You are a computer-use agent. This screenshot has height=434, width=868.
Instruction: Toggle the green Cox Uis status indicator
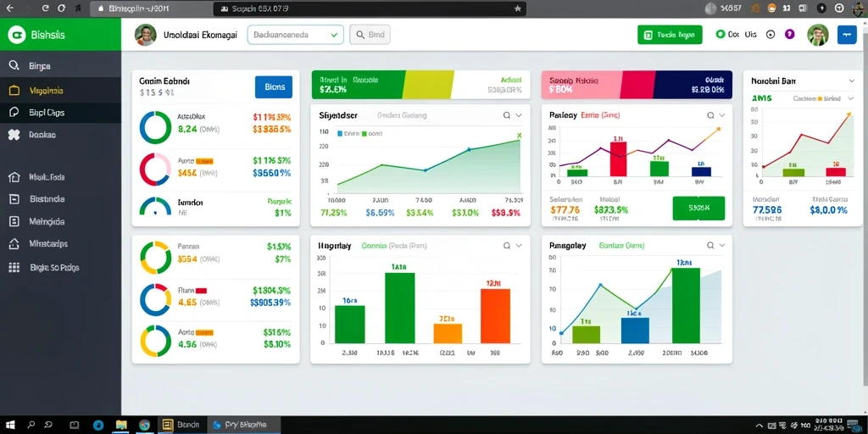[x=721, y=34]
